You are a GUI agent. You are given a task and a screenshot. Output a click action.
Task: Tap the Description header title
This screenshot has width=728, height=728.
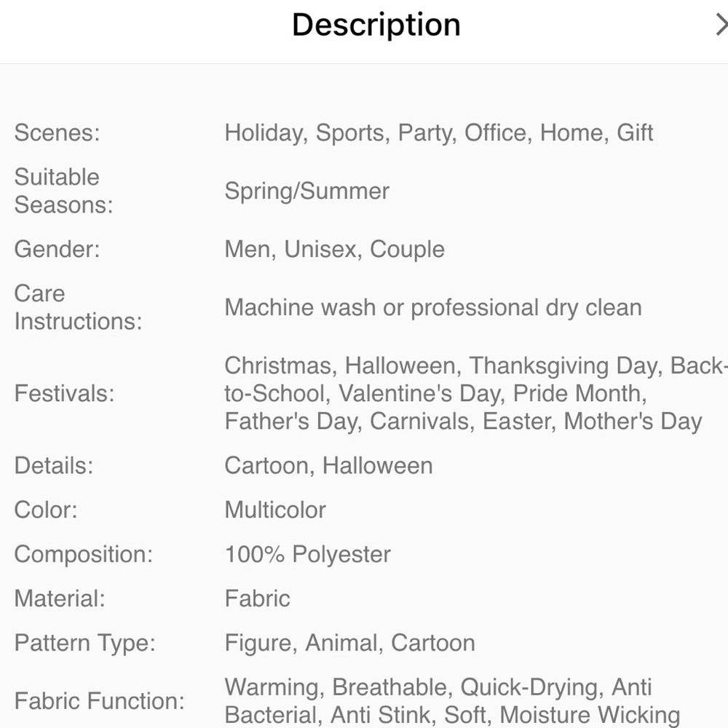point(376,25)
